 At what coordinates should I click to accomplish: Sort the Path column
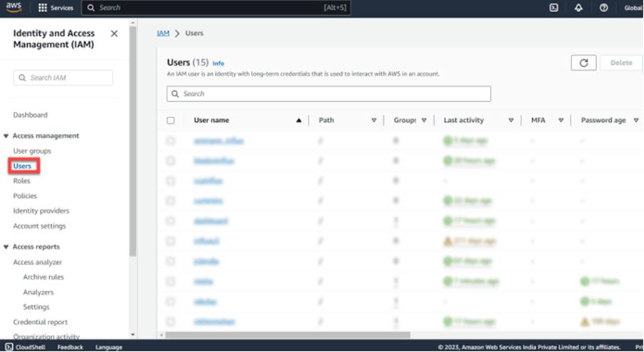pos(374,120)
